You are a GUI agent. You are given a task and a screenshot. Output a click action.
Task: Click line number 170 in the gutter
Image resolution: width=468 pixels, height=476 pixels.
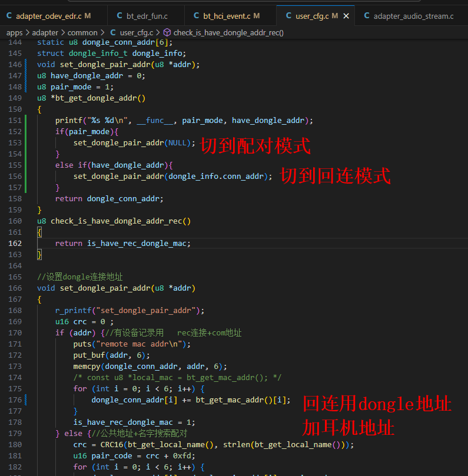15,333
